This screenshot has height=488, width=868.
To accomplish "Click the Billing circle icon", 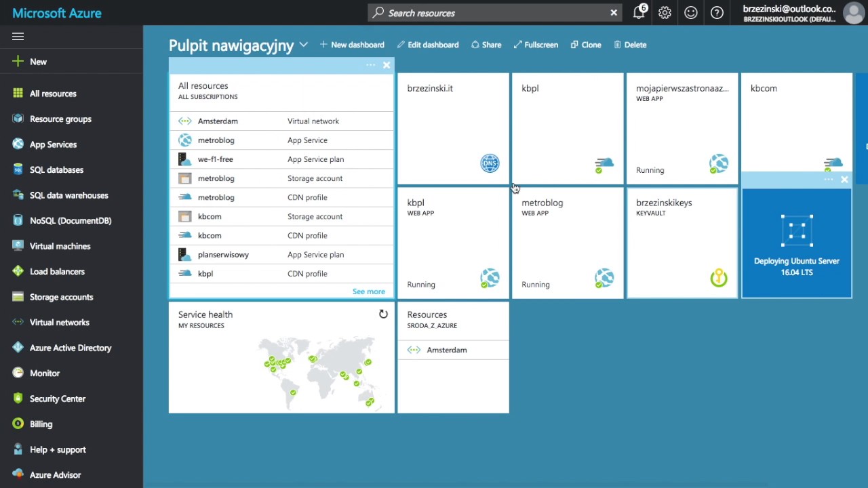I will coord(18,424).
